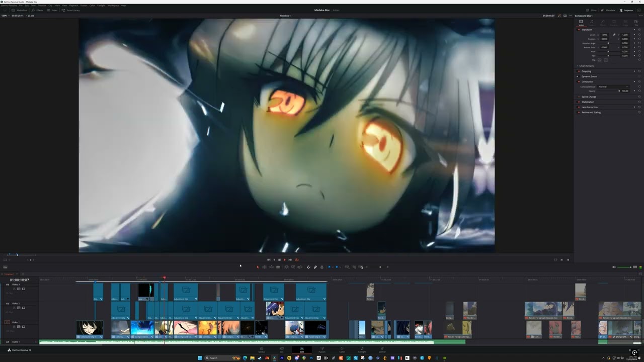Toggle the Inspector panel
Screen dimensions: 644x362
[626, 10]
